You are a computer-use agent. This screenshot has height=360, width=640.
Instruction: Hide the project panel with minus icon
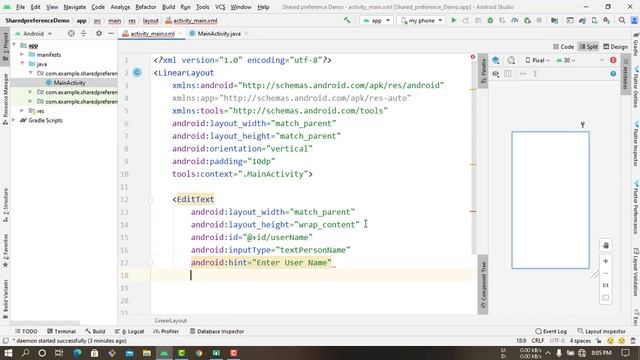pyautogui.click(x=111, y=33)
